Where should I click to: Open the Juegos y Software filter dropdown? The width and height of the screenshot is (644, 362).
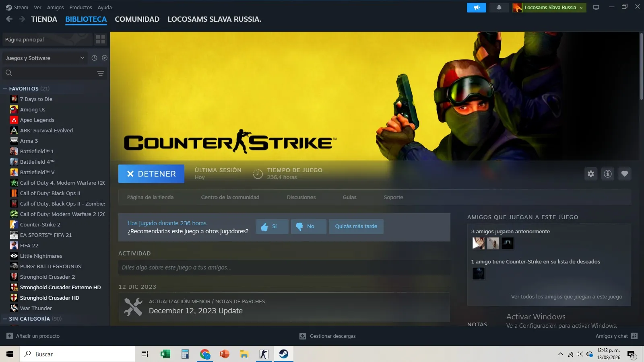[45, 58]
